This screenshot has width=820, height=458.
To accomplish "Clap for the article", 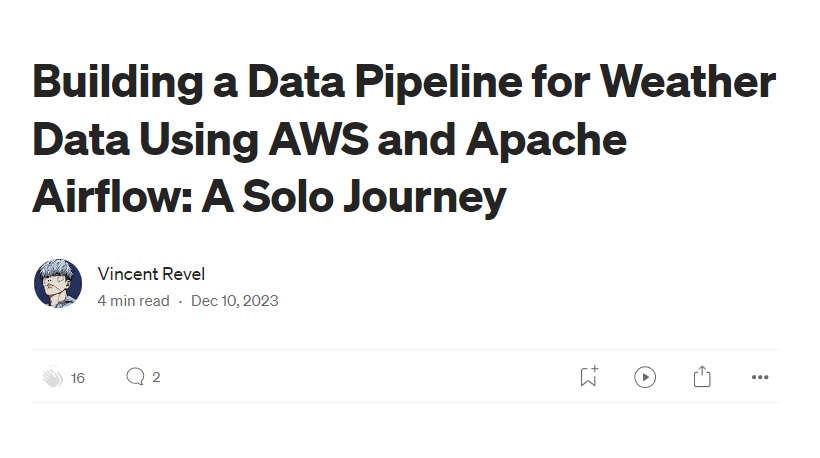I will [x=53, y=377].
